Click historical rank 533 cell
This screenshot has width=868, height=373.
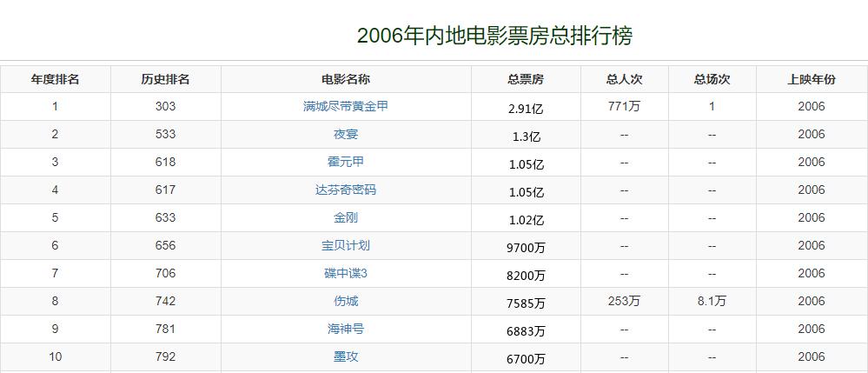tap(165, 134)
